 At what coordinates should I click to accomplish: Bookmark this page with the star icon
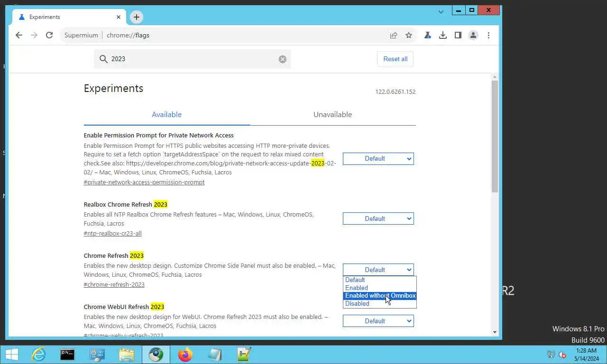(x=409, y=35)
